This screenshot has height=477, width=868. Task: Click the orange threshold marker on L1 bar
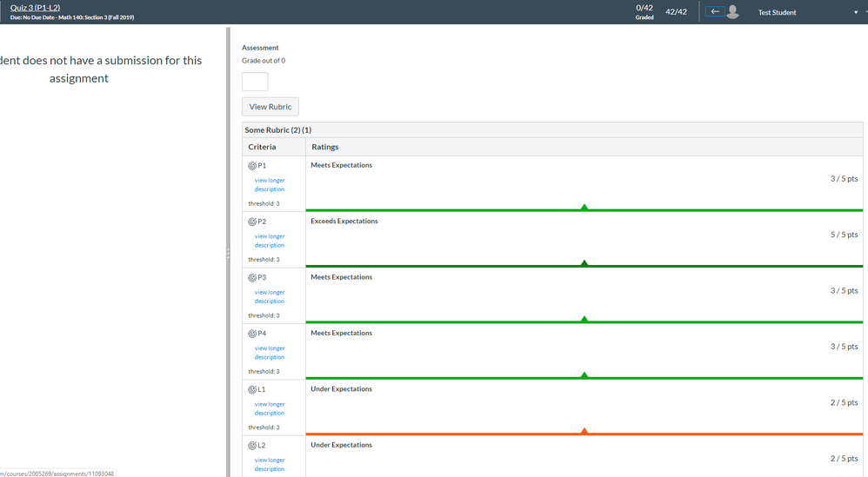pos(584,431)
